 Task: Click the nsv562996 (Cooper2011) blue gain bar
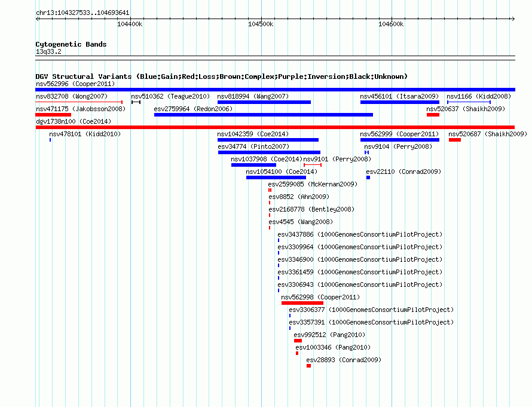[x=275, y=90]
